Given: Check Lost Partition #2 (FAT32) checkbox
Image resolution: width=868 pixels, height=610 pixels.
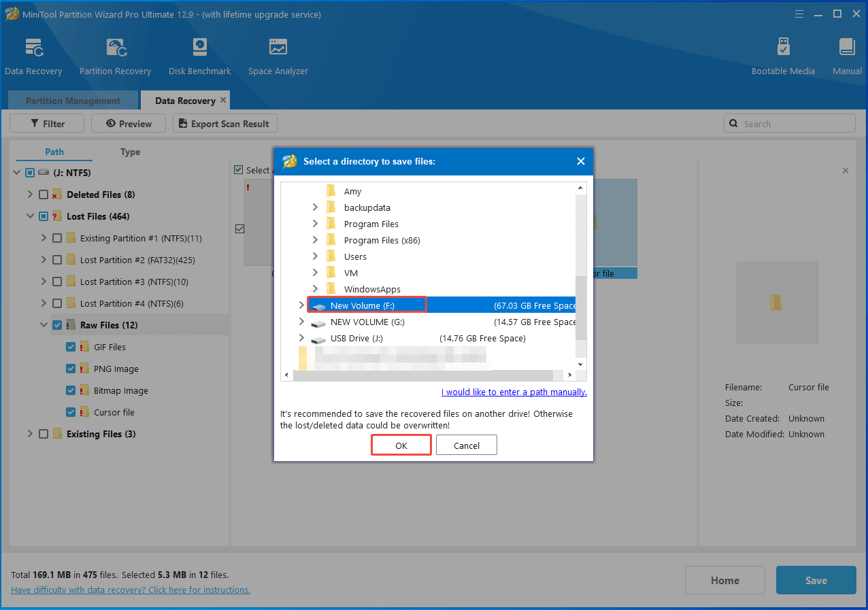Looking at the screenshot, I should coord(57,260).
